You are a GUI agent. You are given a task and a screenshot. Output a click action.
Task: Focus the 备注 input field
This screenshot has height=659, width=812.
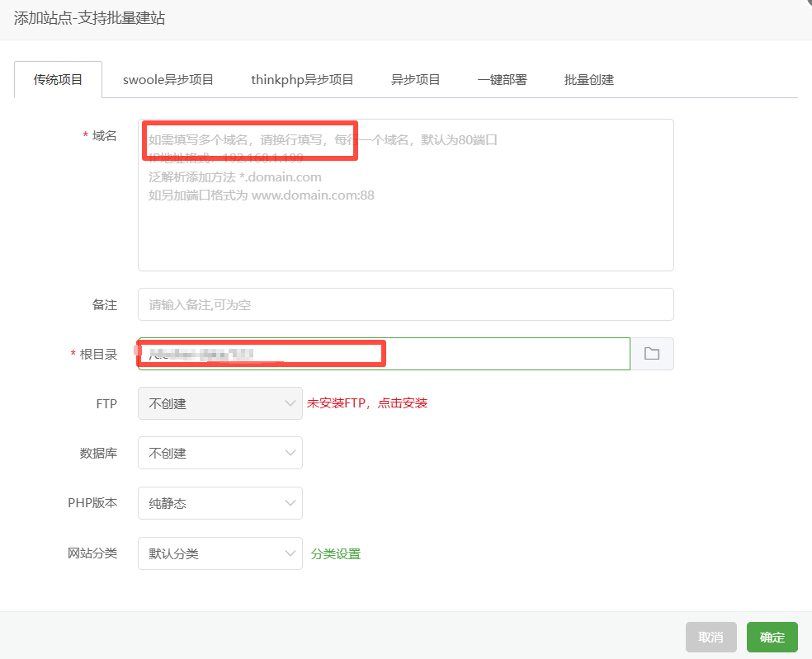[x=405, y=304]
